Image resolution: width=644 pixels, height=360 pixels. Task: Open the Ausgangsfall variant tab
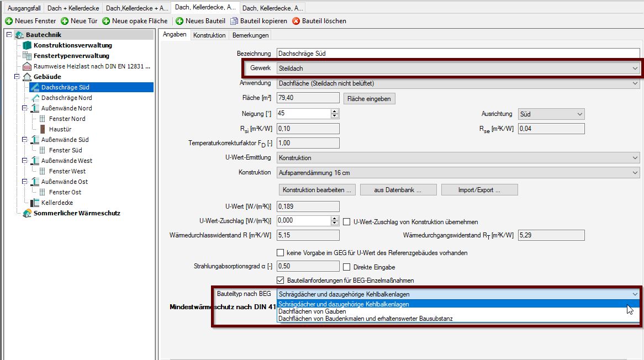(24, 8)
